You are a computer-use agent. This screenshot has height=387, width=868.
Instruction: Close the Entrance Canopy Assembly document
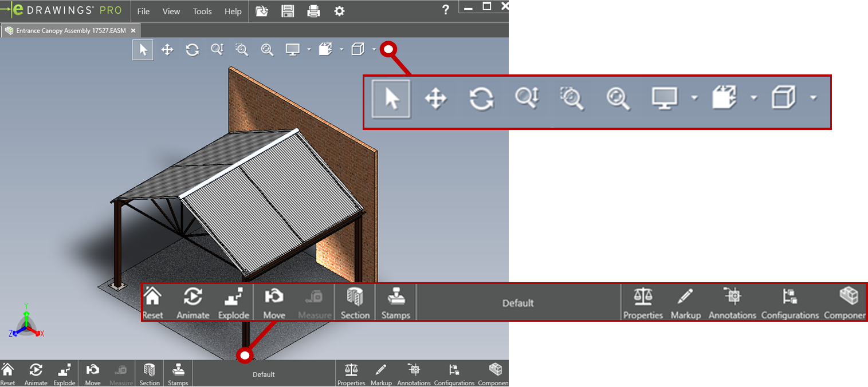click(133, 30)
